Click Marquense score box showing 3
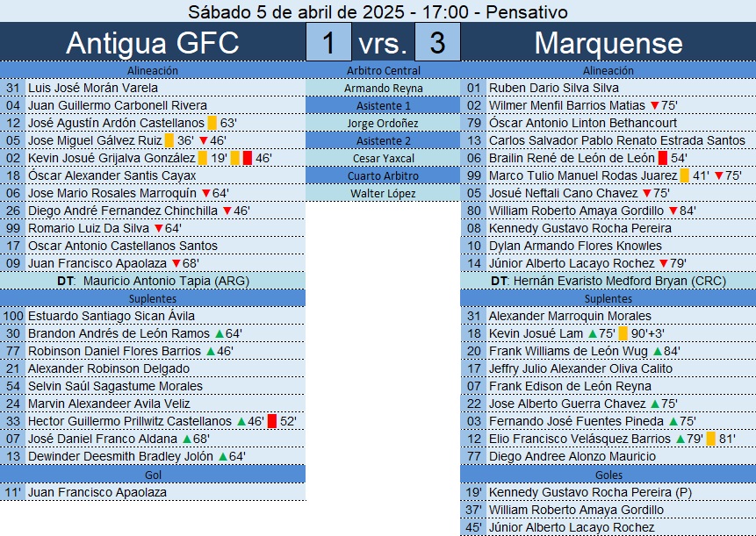 click(437, 42)
